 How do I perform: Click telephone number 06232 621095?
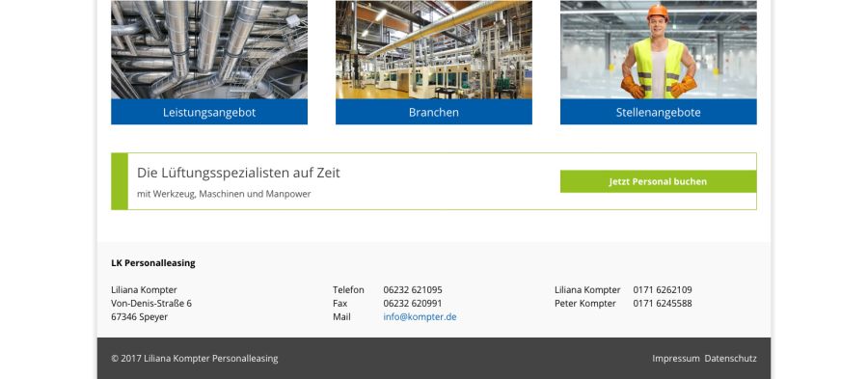pyautogui.click(x=413, y=290)
